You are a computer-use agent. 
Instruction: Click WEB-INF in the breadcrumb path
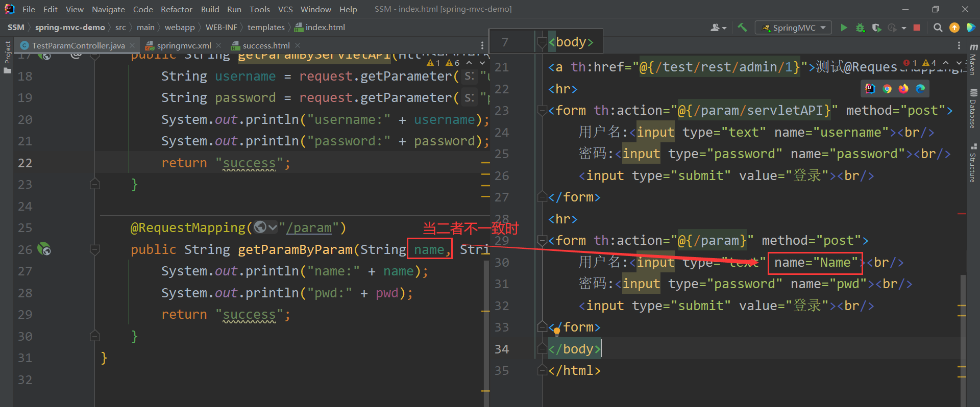coord(221,28)
